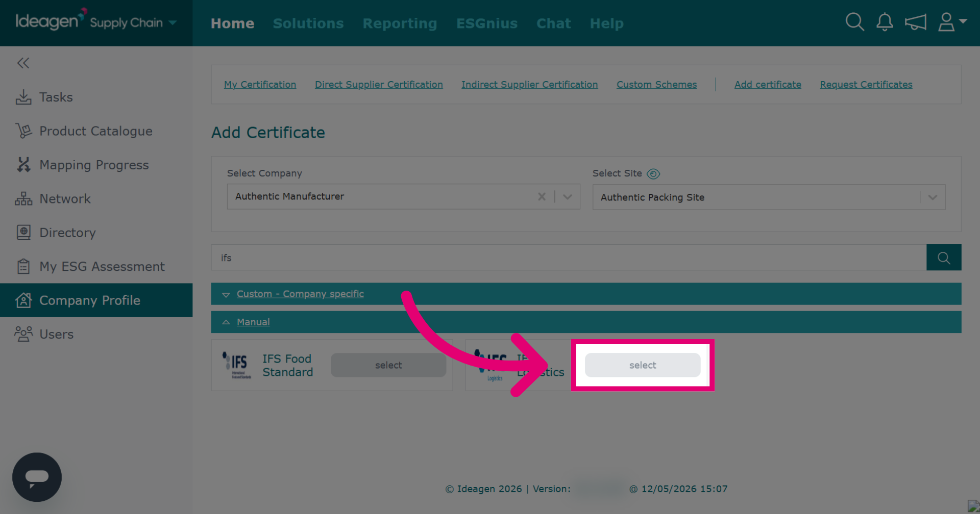
Task: Focus the certificate search field containing ifs
Action: coord(569,258)
